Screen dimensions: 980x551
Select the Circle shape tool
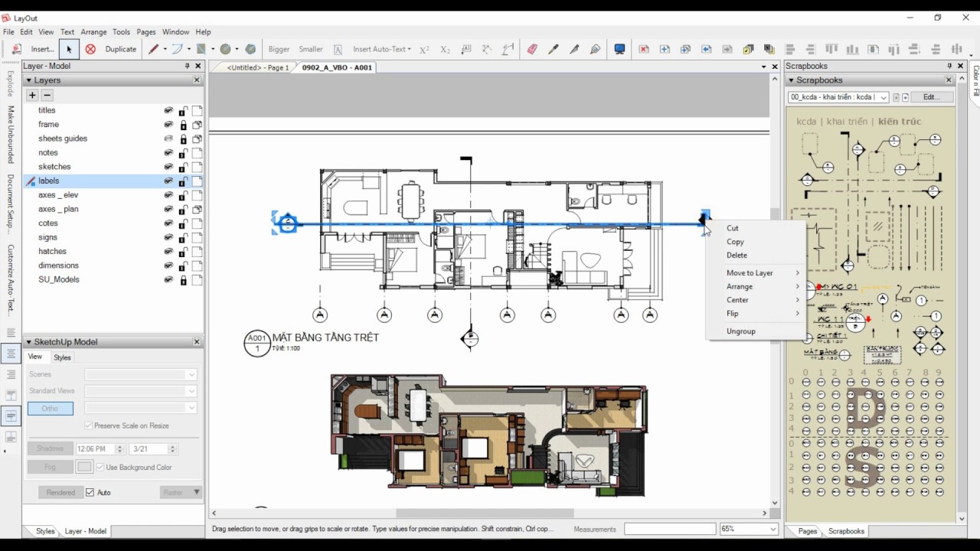[x=225, y=49]
